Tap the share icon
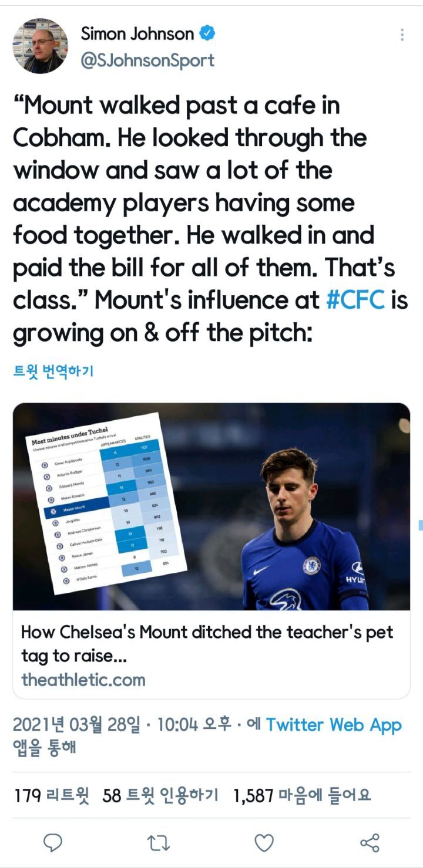This screenshot has width=423, height=868. [x=370, y=843]
